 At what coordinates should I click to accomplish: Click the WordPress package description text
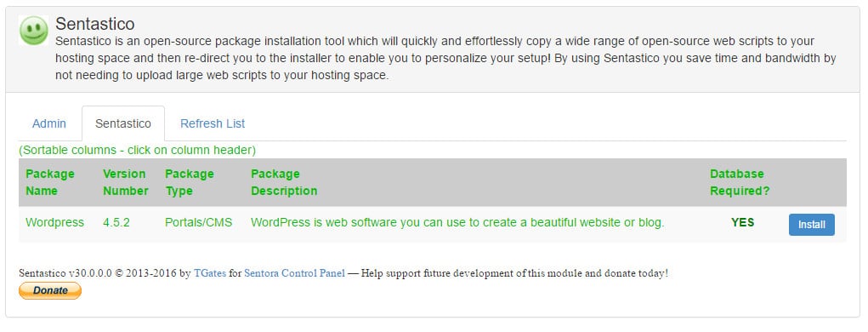point(457,223)
